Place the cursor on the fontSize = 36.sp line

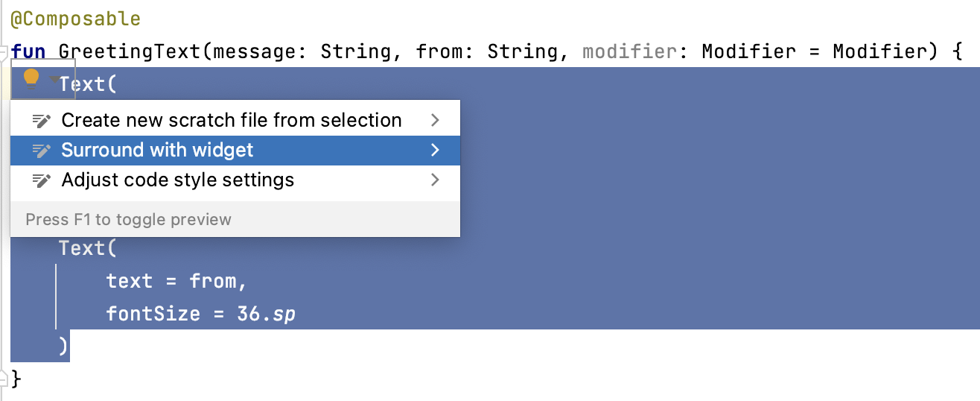[x=200, y=314]
